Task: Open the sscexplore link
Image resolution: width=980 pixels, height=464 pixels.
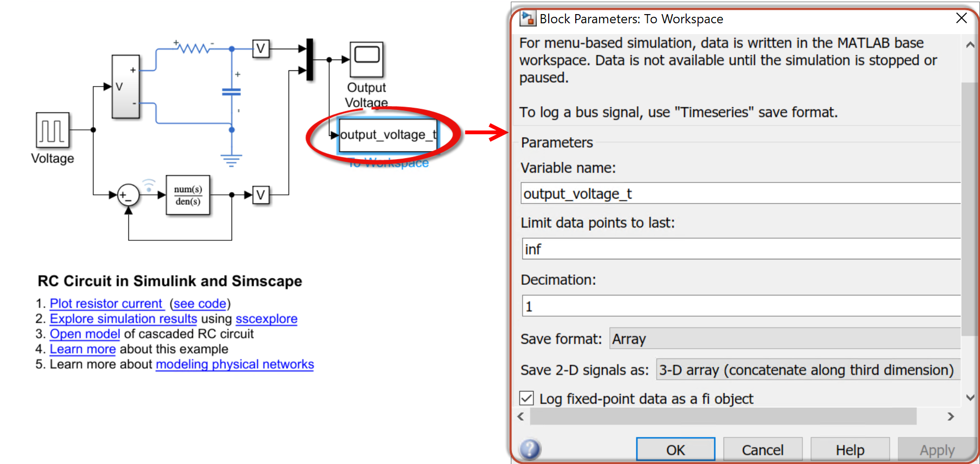Action: point(266,319)
